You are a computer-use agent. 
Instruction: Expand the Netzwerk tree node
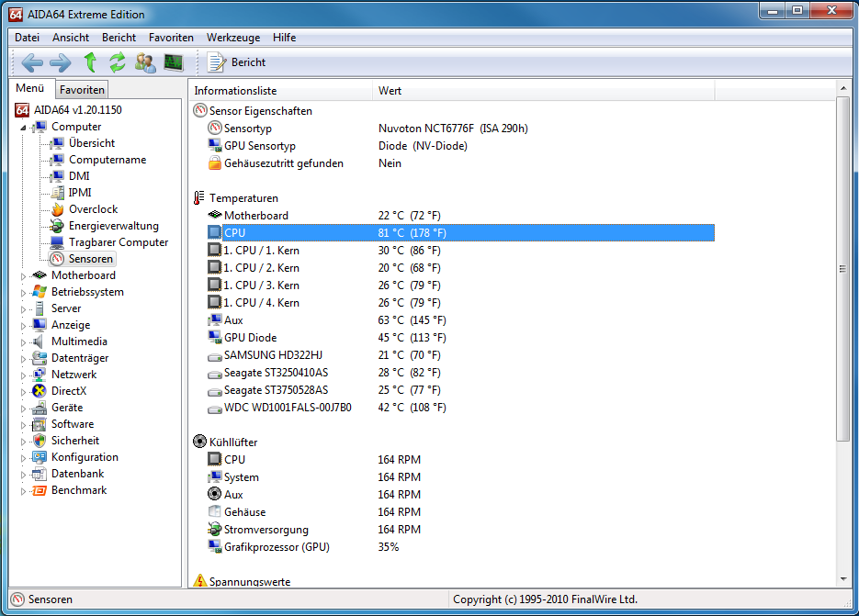[x=23, y=375]
